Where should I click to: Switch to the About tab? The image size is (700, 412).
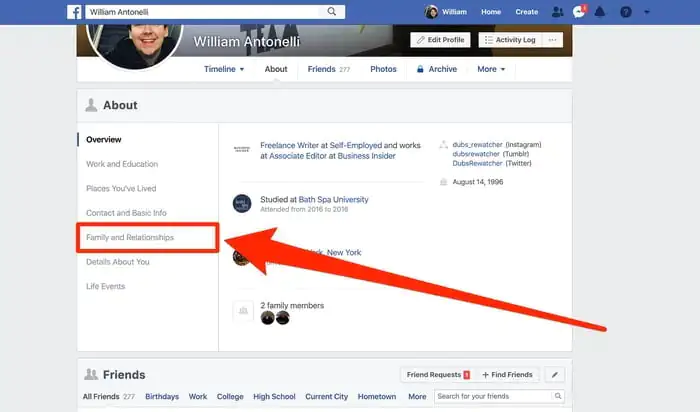coord(276,69)
